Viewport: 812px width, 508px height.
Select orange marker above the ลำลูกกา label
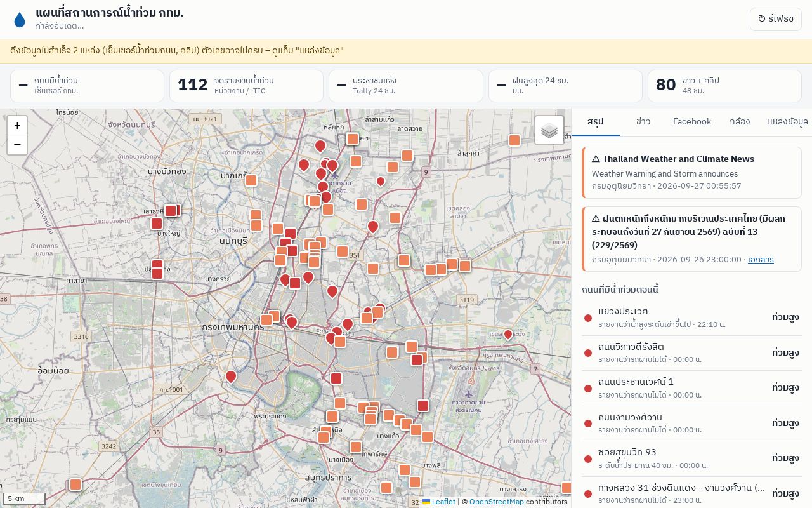[514, 140]
